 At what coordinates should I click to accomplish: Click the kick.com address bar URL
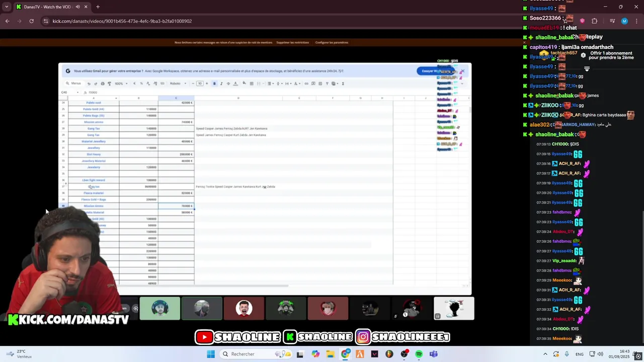(122, 21)
